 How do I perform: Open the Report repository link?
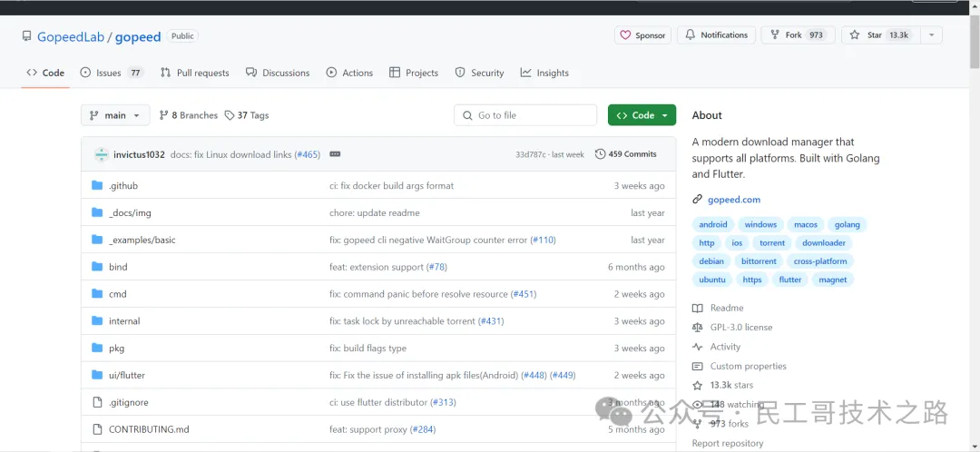click(728, 443)
